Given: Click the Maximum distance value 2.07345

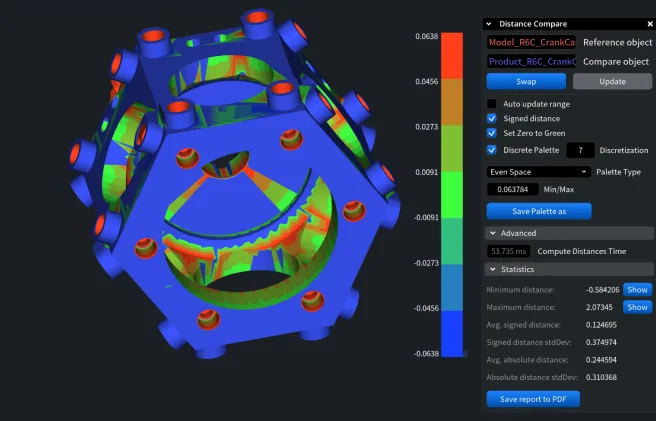Looking at the screenshot, I should [599, 307].
